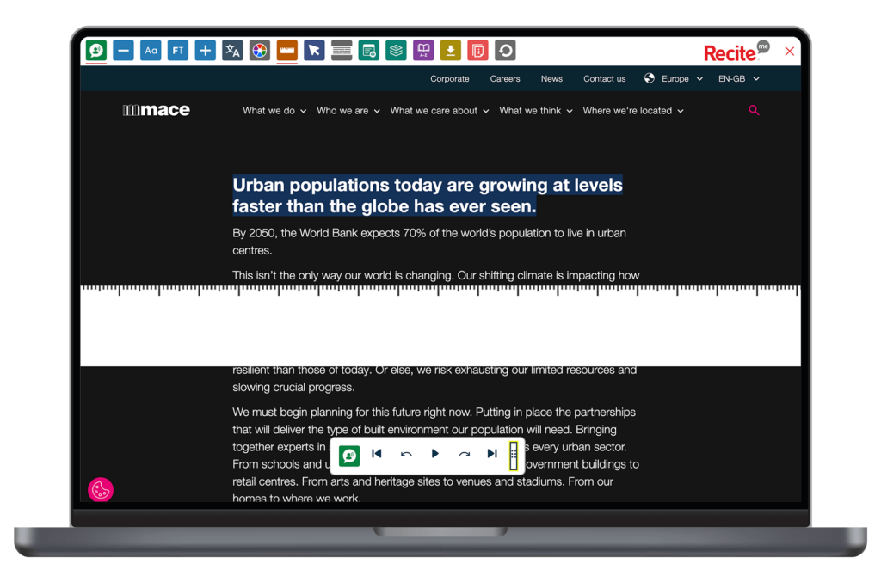This screenshot has height=588, width=881.
Task: Increase text size with the plus icon
Action: tap(205, 50)
